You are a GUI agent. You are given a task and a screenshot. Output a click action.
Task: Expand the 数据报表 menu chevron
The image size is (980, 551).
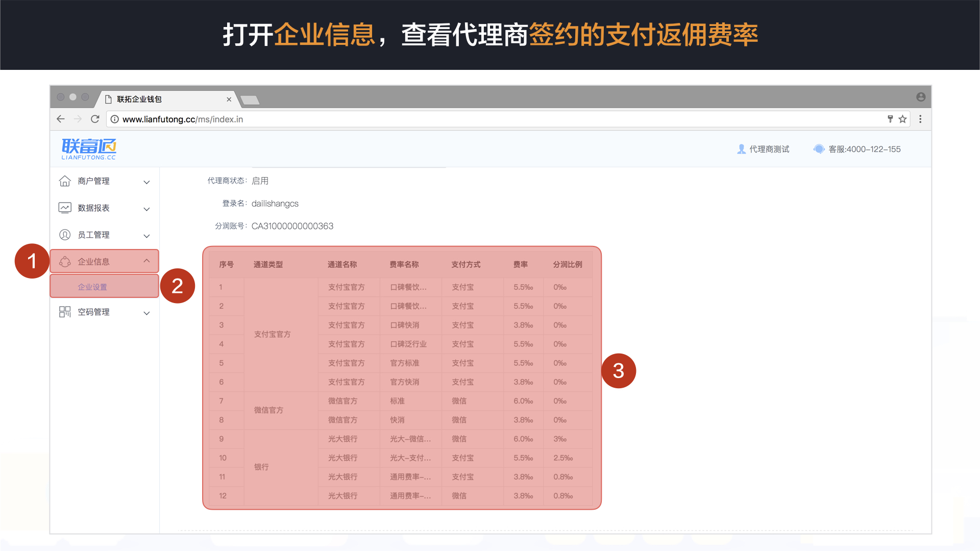146,209
